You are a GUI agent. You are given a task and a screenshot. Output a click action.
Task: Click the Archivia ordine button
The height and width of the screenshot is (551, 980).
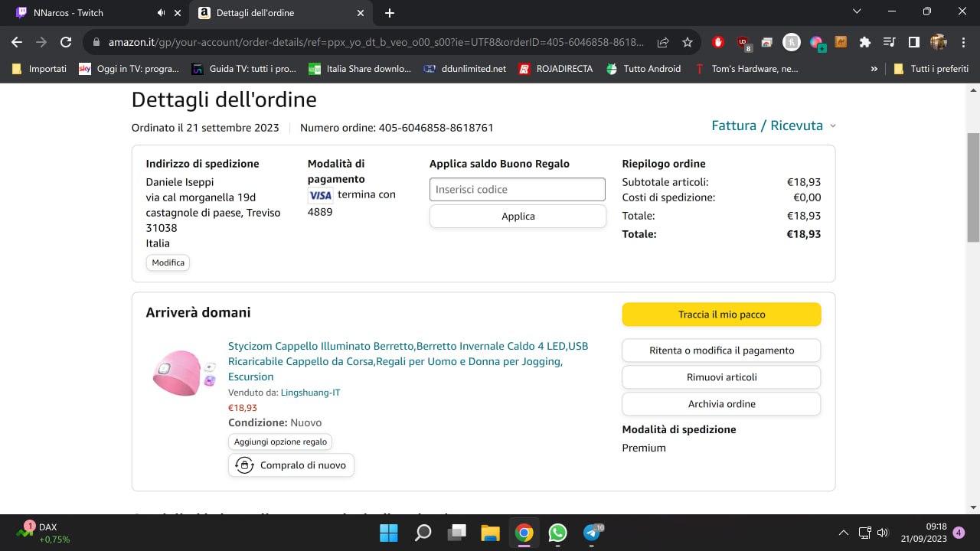pos(721,404)
